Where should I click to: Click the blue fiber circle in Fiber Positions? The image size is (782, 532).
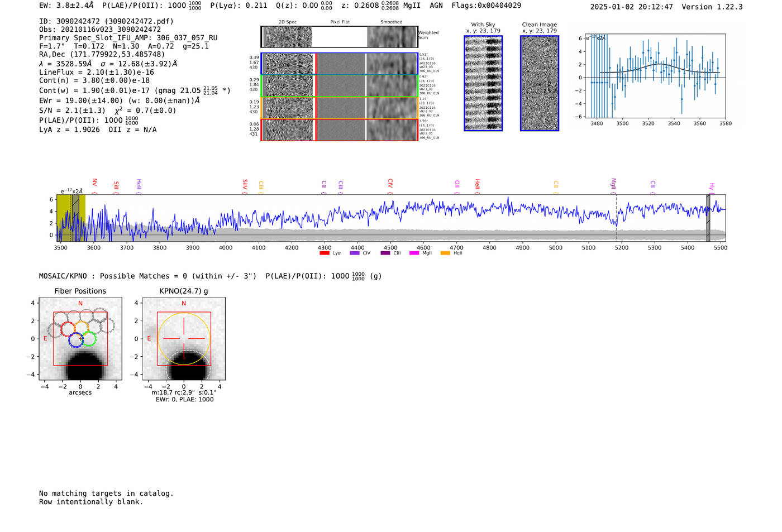pos(75,339)
